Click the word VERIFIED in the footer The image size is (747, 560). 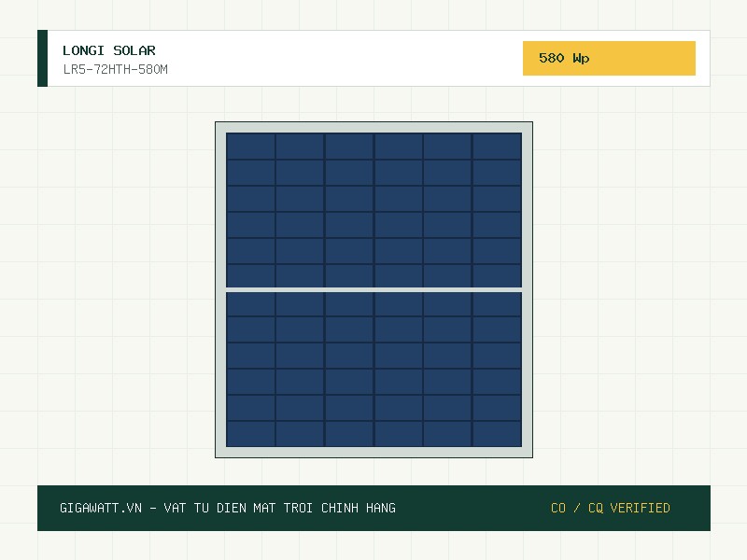coord(640,508)
